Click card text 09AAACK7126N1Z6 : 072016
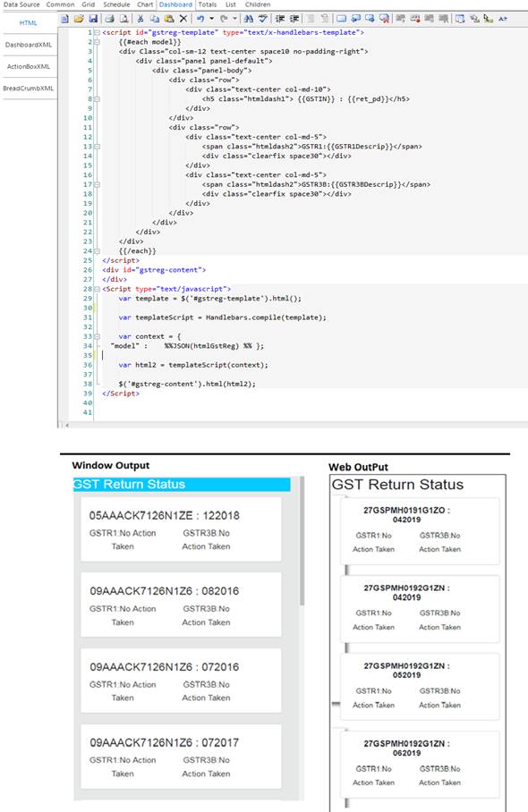Screen dimensions: 528x812 point(165,667)
